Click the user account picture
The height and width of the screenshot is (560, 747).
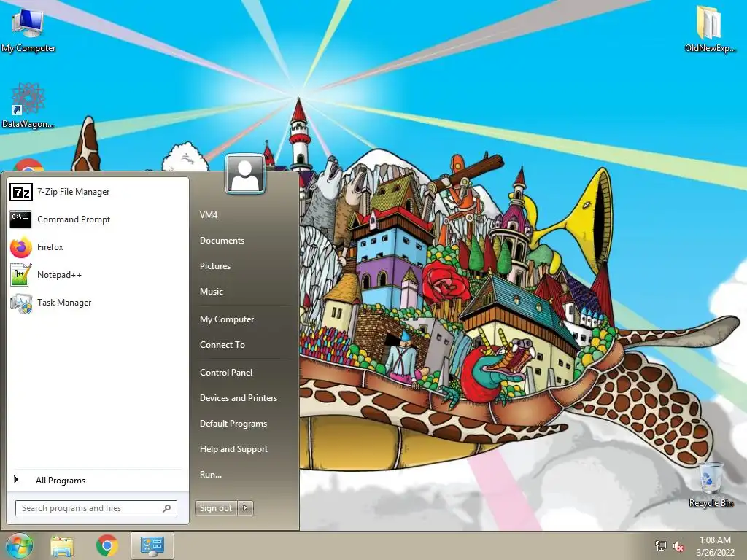(x=245, y=174)
